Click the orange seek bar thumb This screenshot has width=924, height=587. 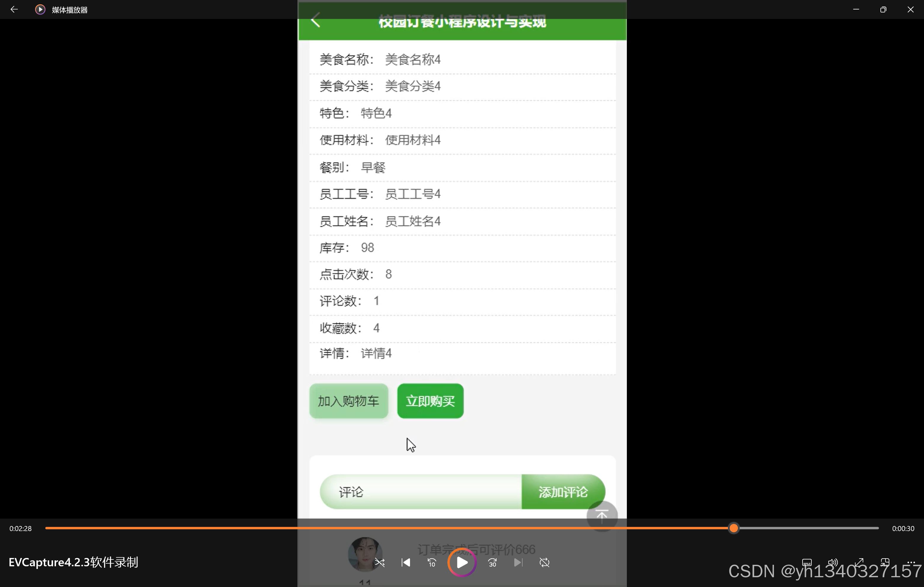734,528
